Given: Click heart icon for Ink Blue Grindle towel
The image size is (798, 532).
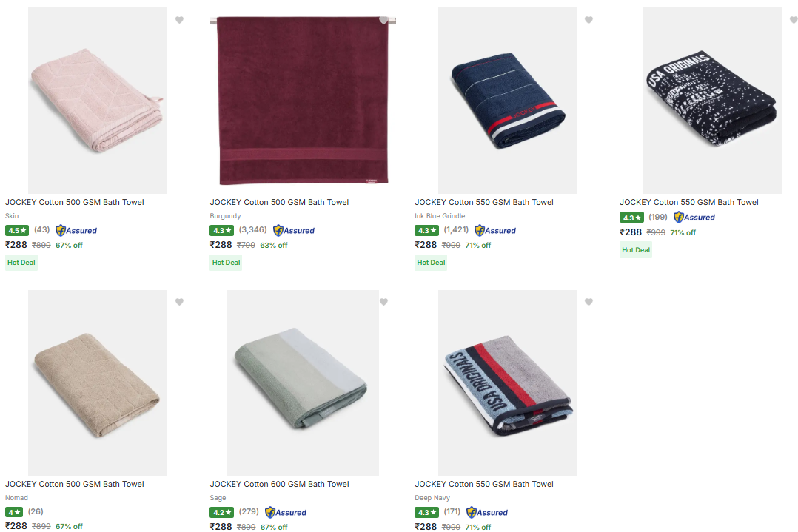Looking at the screenshot, I should (589, 20).
